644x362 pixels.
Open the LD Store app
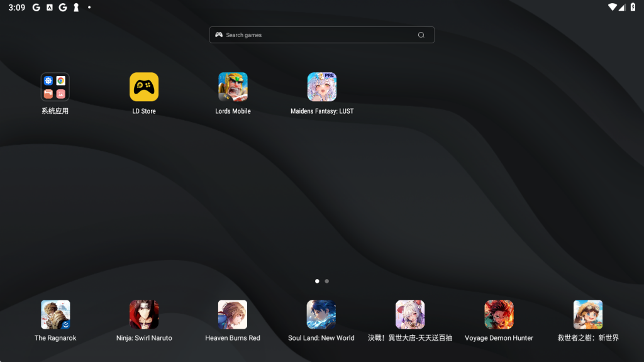click(x=144, y=87)
